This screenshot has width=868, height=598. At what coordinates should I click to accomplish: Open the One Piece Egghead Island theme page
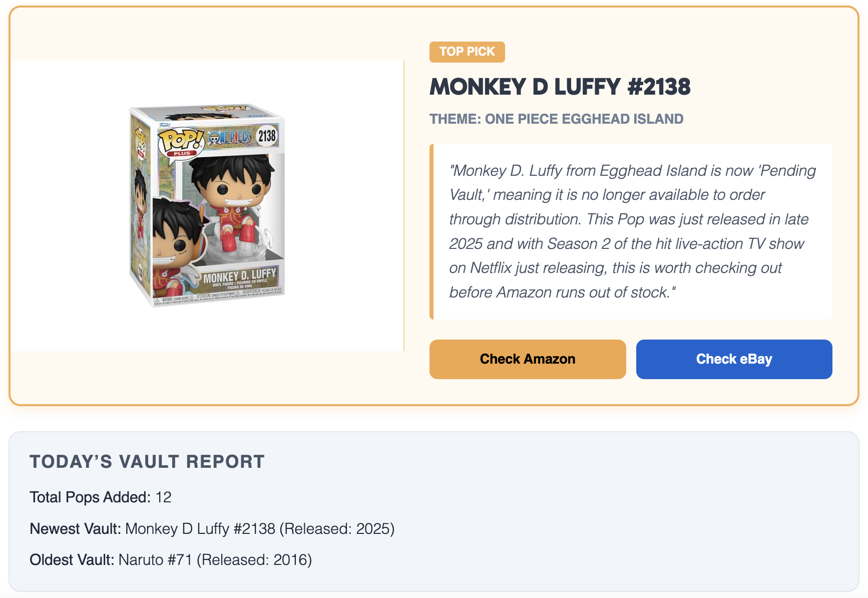(x=557, y=119)
